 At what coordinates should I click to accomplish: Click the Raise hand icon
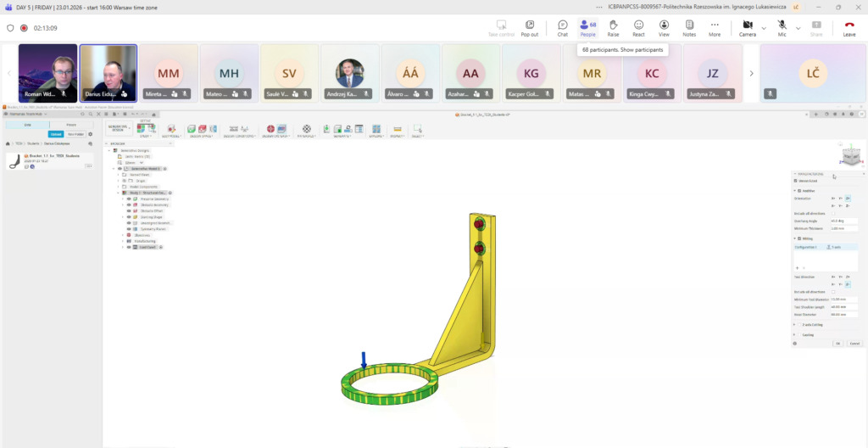click(x=613, y=27)
